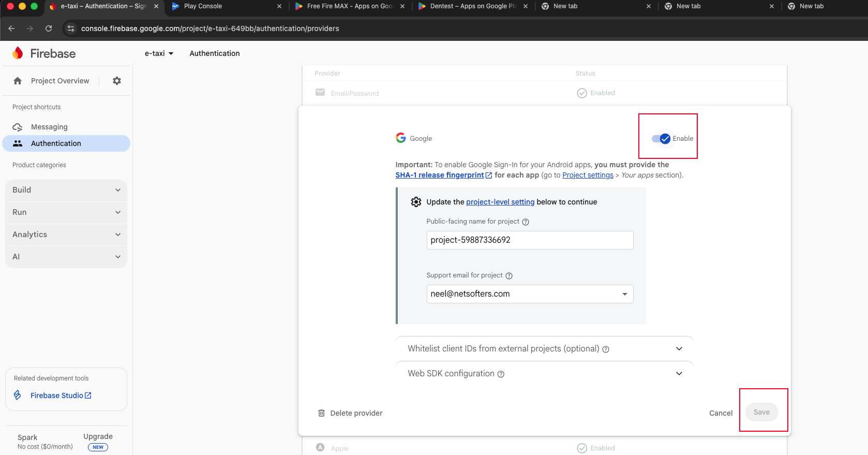Select the Email/Password provider row
Image resolution: width=868 pixels, height=455 pixels.
[544, 93]
